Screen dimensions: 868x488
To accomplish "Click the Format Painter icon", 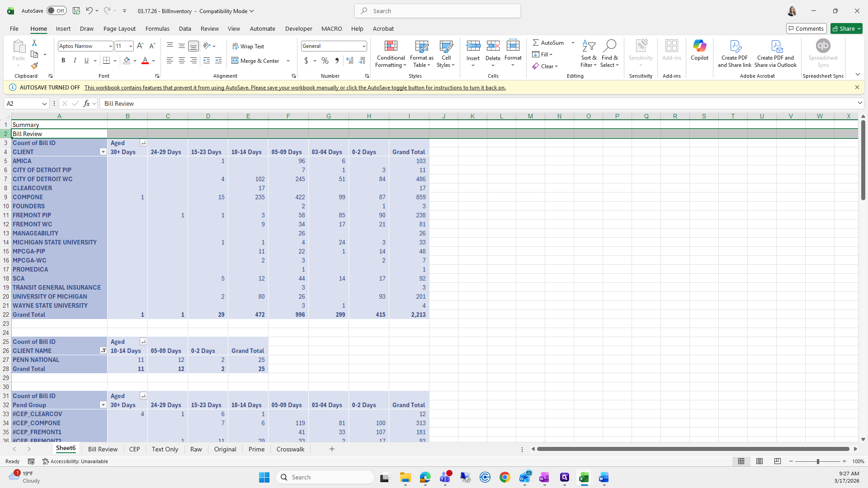I will (34, 66).
